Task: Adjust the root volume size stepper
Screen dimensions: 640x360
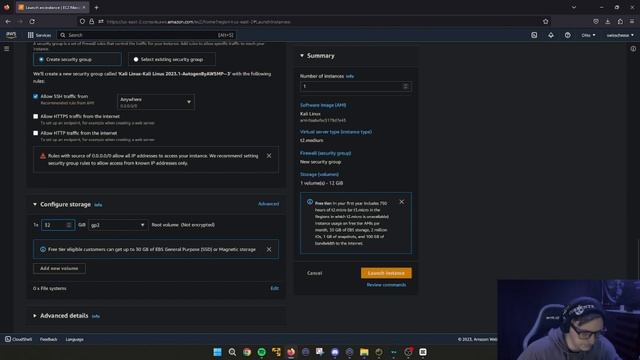Action: click(x=69, y=225)
